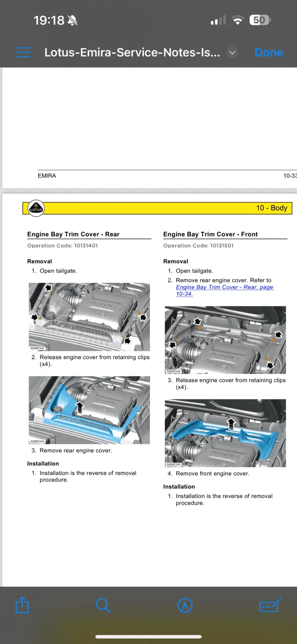
Task: Follow the Engine Bay Trim Cover - Rear link
Action: (225, 290)
